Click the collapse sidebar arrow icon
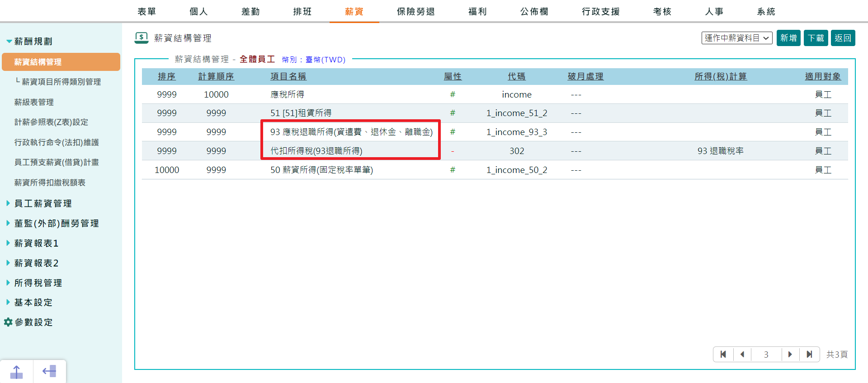This screenshot has width=868, height=383. click(49, 372)
